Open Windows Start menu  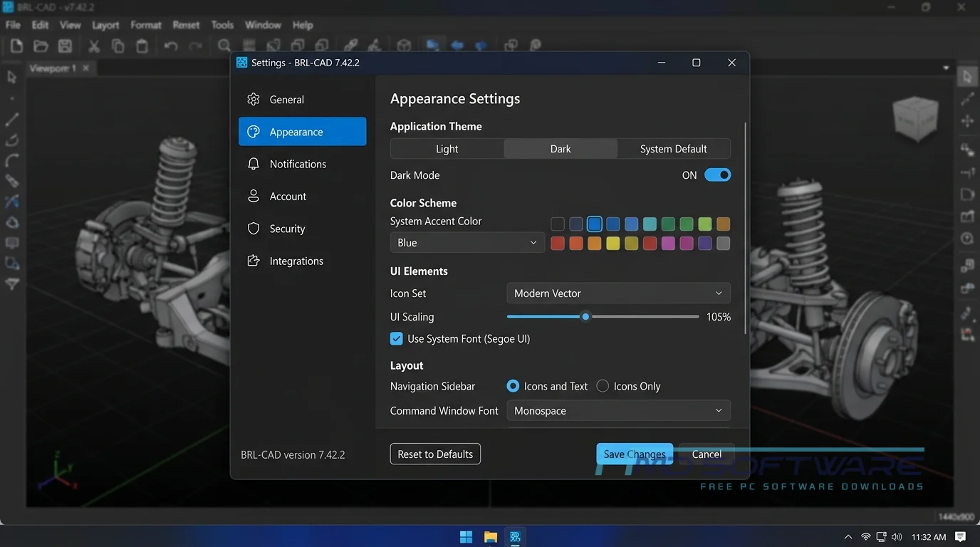pyautogui.click(x=466, y=536)
